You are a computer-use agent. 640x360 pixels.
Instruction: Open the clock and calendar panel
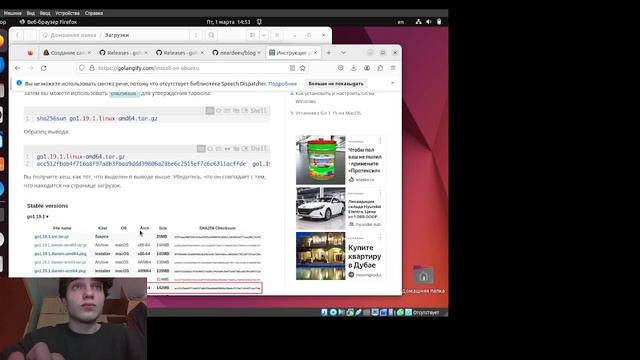click(228, 22)
